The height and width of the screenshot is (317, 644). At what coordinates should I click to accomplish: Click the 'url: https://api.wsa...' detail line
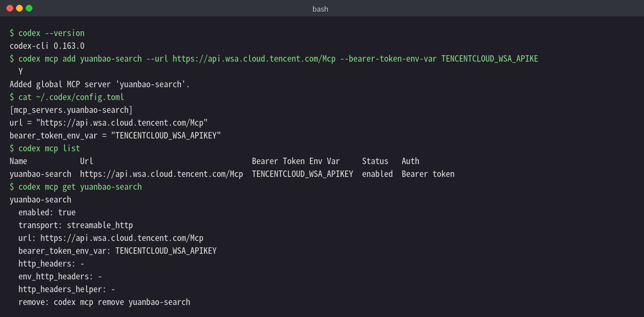coord(111,238)
